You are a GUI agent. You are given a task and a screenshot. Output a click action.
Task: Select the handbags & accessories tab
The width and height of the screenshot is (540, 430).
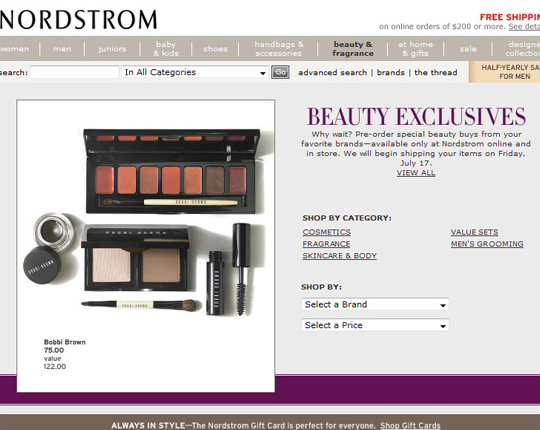[279, 49]
